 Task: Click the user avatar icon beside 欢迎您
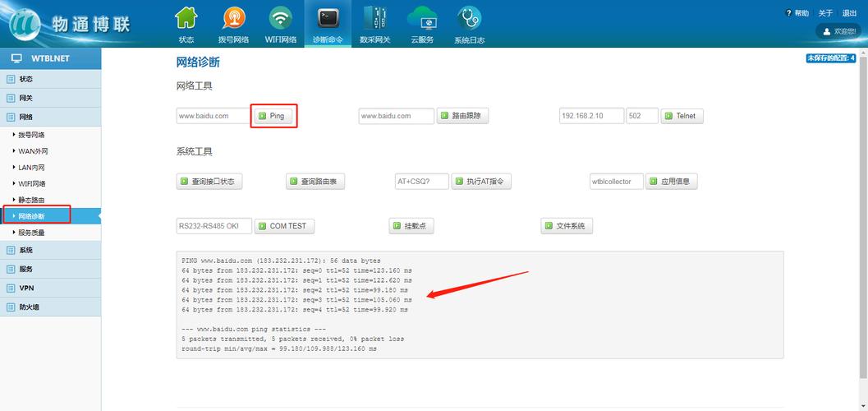827,31
